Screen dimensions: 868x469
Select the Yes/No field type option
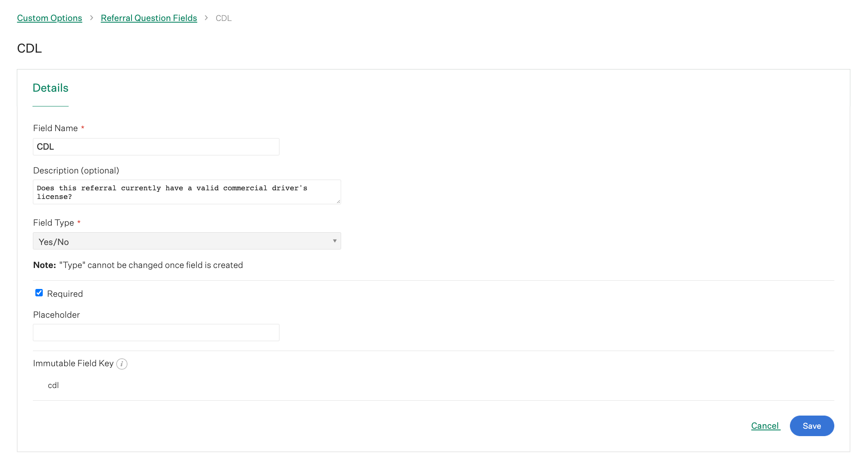click(187, 241)
